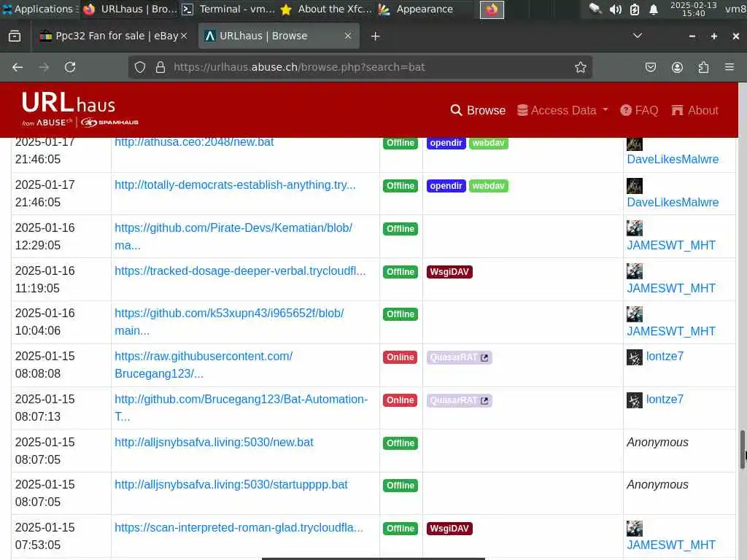Open the Pirate-Devs Kematian github link
747x560 pixels.
pyautogui.click(x=233, y=236)
